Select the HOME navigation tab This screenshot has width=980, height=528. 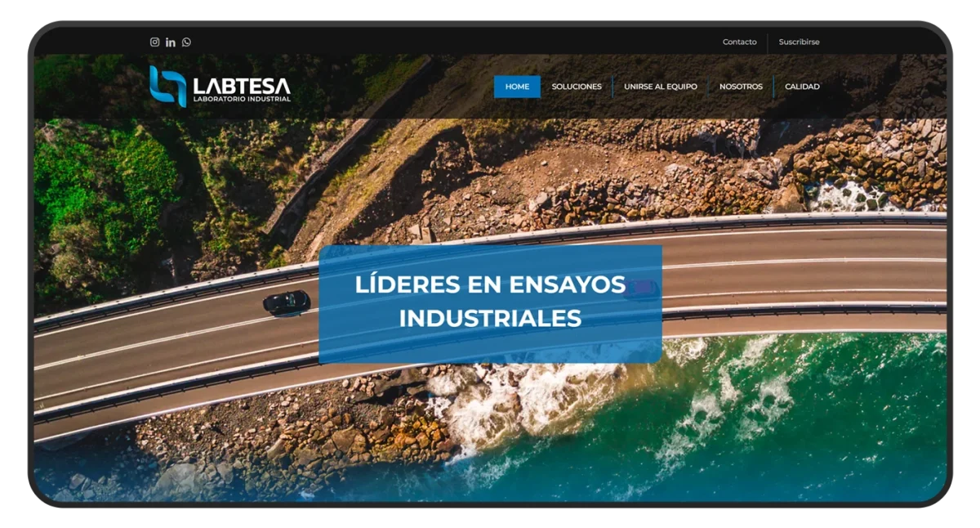[517, 87]
